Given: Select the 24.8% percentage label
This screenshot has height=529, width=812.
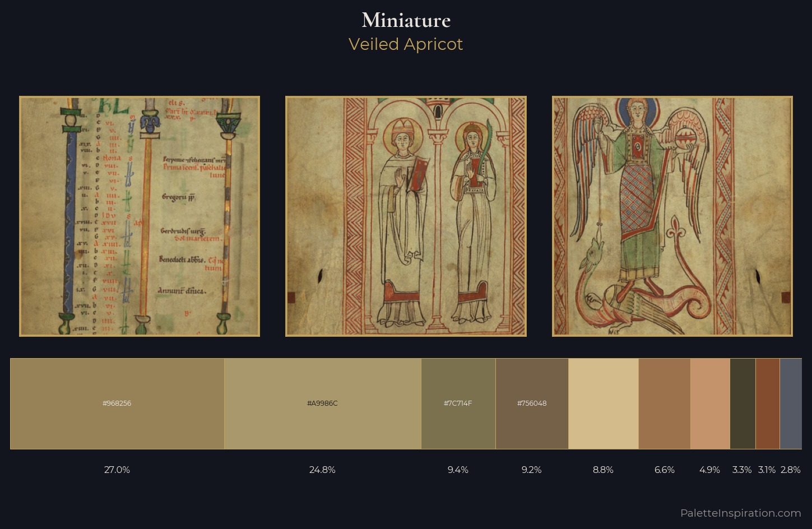Looking at the screenshot, I should click(322, 470).
